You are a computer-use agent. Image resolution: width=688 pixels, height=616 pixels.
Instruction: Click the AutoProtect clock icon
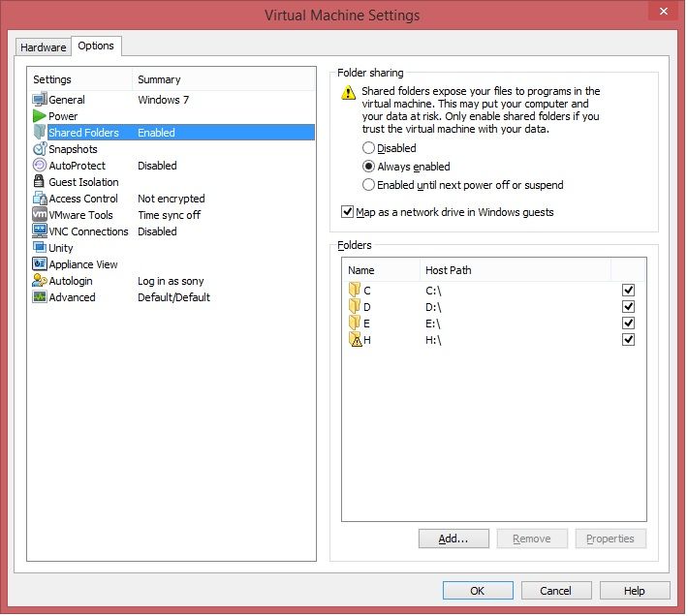[x=40, y=166]
